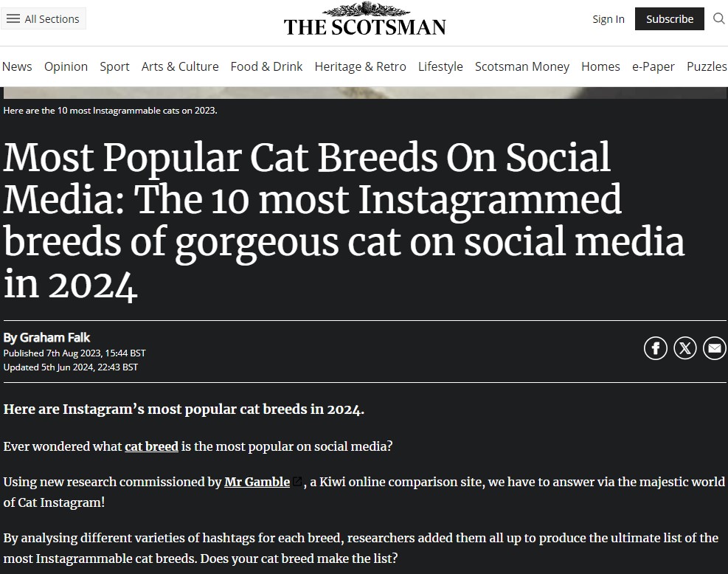This screenshot has height=574, width=728.
Task: Open the Homes section
Action: click(x=600, y=66)
